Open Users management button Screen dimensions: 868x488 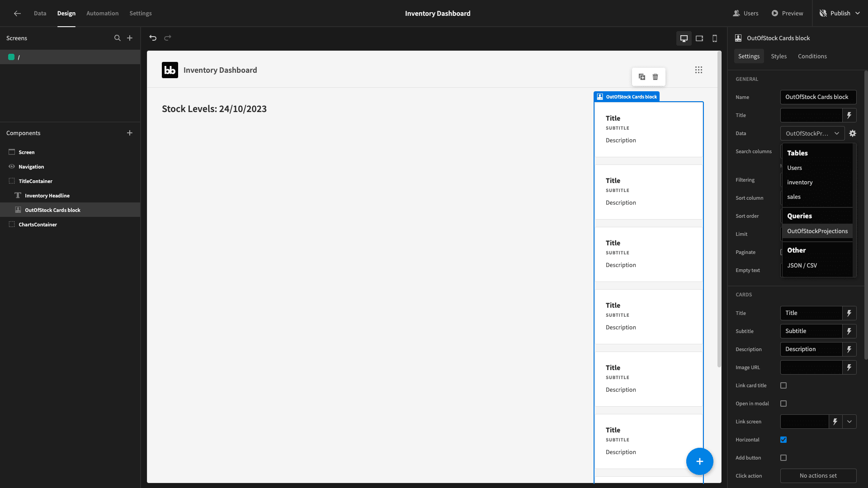coord(746,14)
